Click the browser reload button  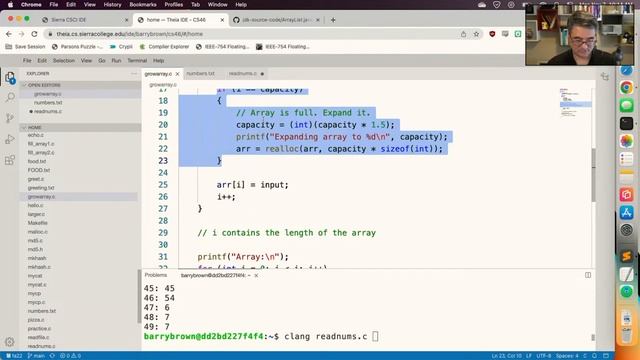[34, 34]
